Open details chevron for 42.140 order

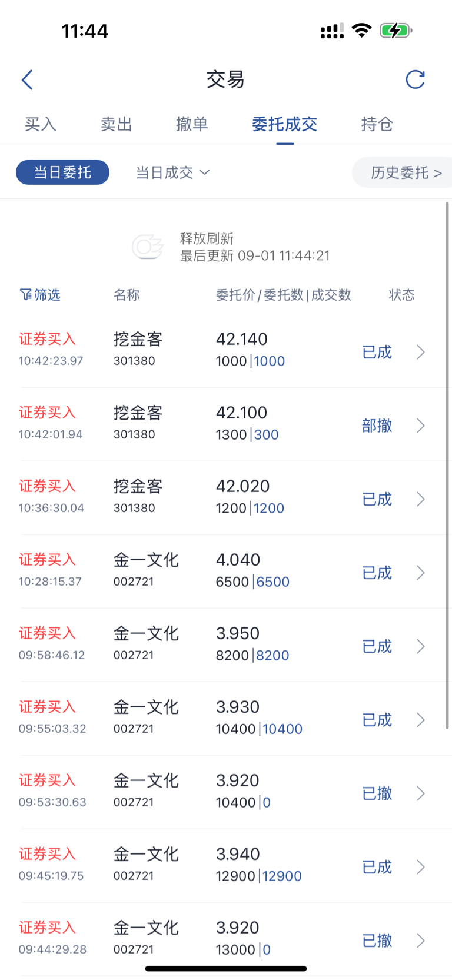[x=421, y=352]
